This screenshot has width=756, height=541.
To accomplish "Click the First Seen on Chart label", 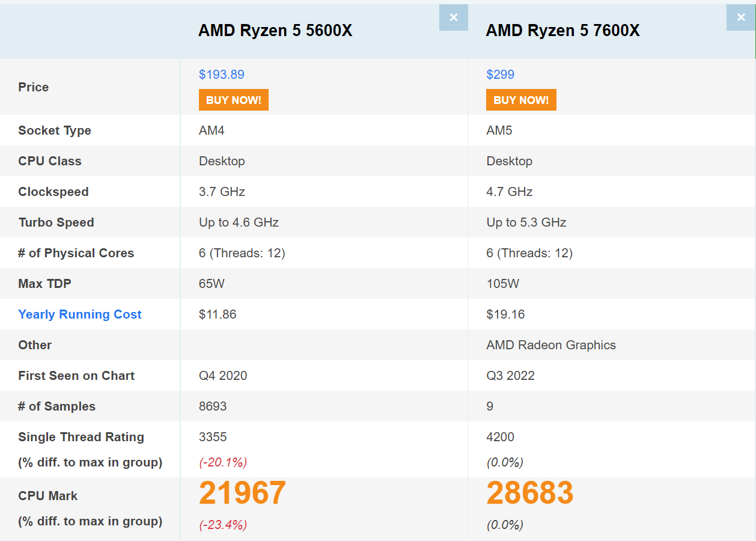I will tap(76, 376).
